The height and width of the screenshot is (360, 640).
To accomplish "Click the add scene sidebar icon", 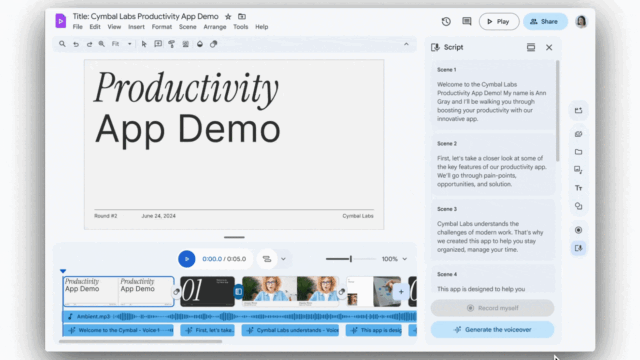I will [x=578, y=111].
